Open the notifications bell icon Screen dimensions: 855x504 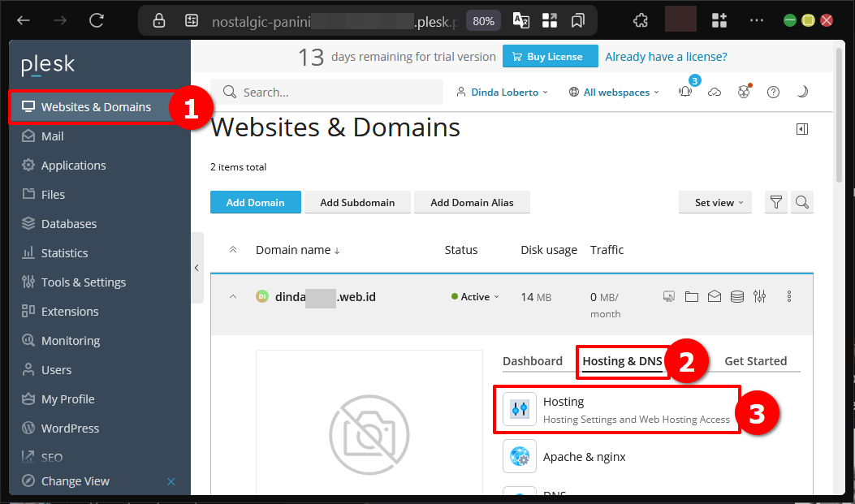[685, 93]
